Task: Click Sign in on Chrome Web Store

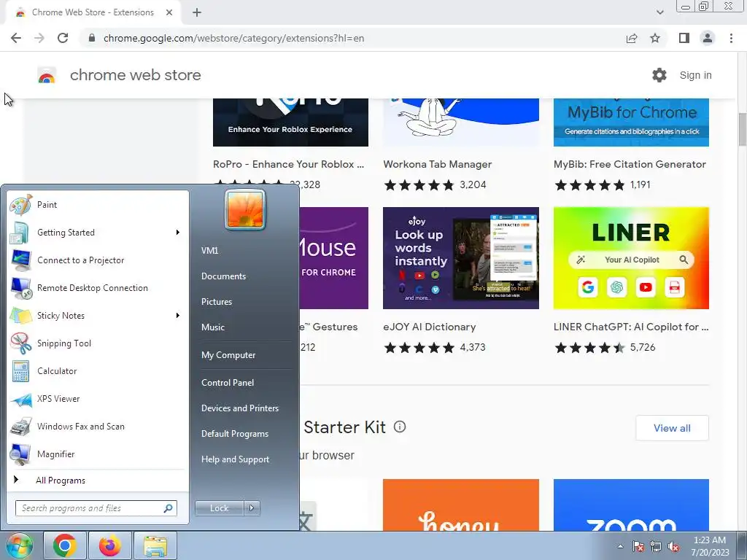Action: pyautogui.click(x=695, y=75)
